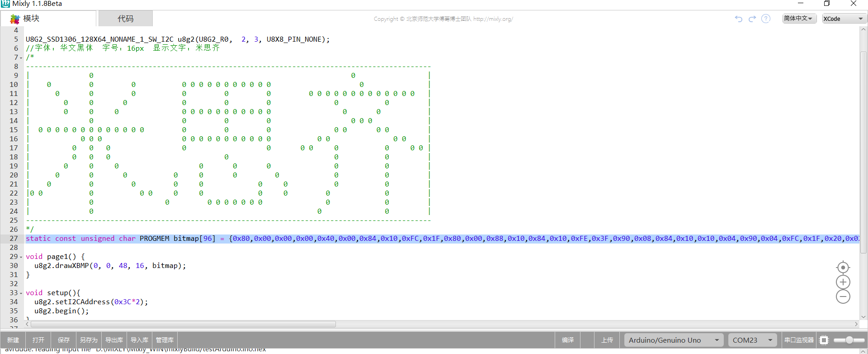
Task: Click 管理库 manage library button
Action: coord(165,340)
